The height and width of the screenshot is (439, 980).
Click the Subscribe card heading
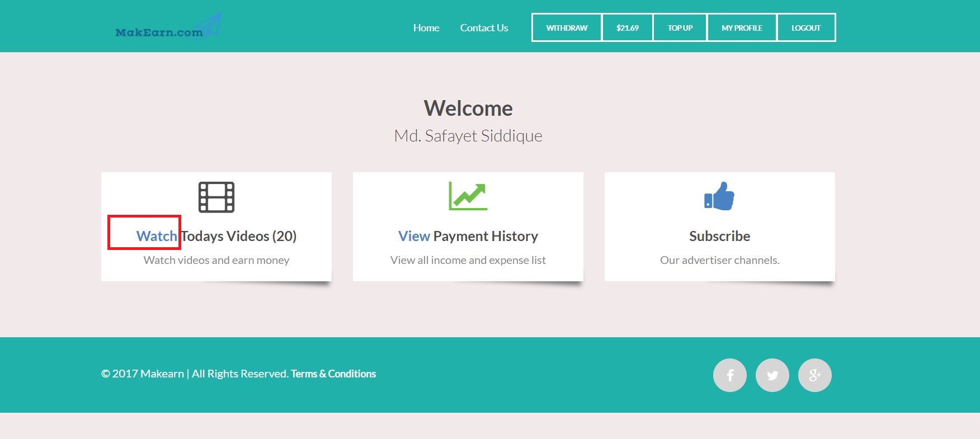tap(719, 236)
